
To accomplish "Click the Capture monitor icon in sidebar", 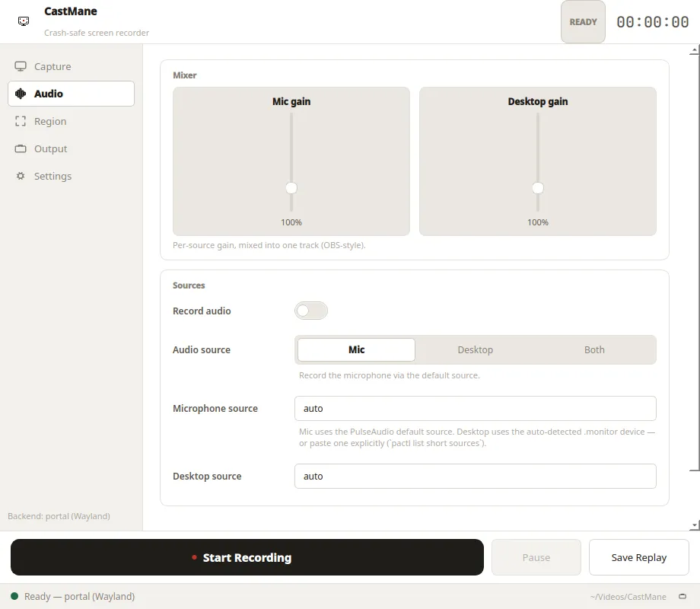I will [21, 66].
